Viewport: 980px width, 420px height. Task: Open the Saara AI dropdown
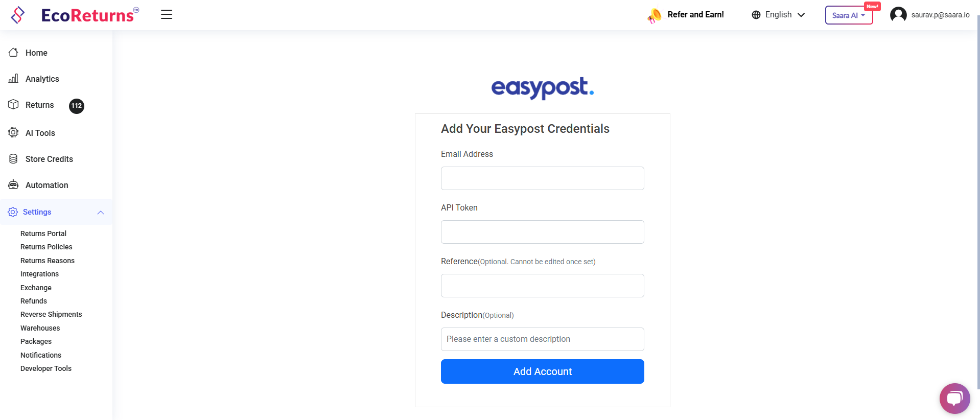pyautogui.click(x=849, y=15)
